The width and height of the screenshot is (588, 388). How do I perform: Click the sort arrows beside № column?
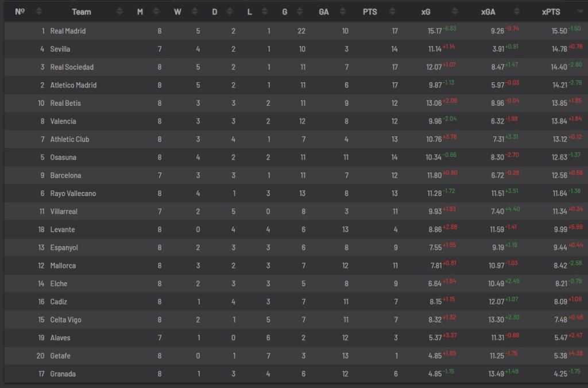(x=39, y=12)
